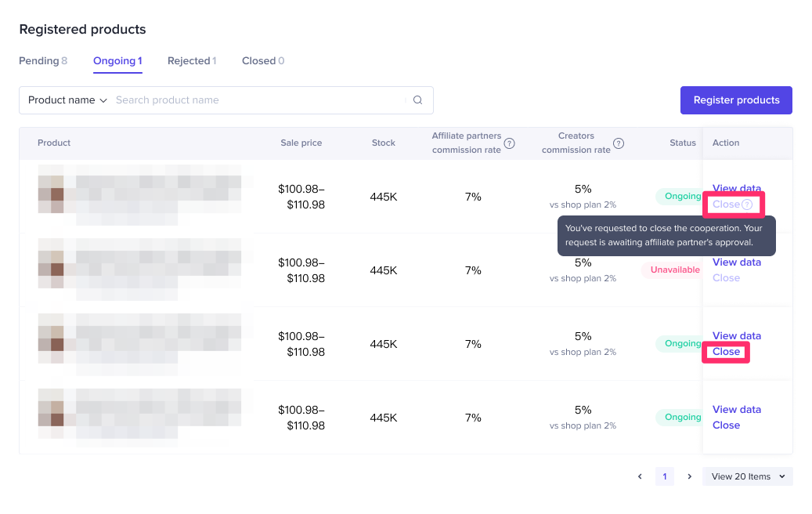Focus the Search product name field
The width and height of the screenshot is (812, 514).
258,100
